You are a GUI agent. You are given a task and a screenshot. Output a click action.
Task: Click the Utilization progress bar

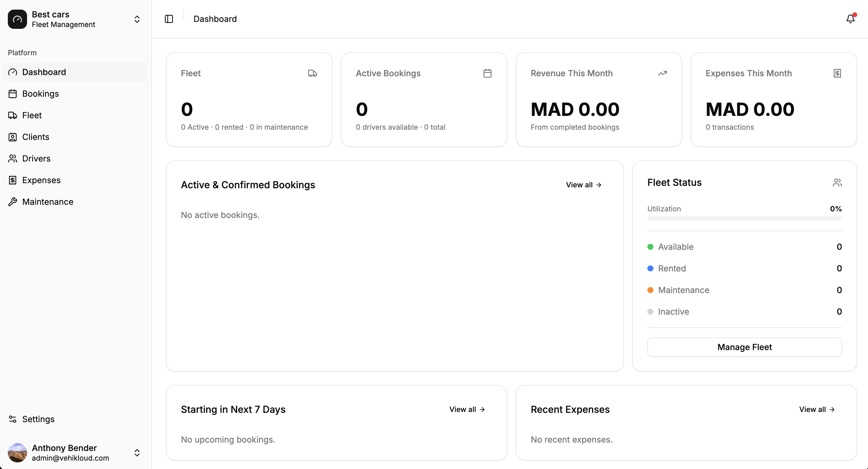(x=744, y=218)
